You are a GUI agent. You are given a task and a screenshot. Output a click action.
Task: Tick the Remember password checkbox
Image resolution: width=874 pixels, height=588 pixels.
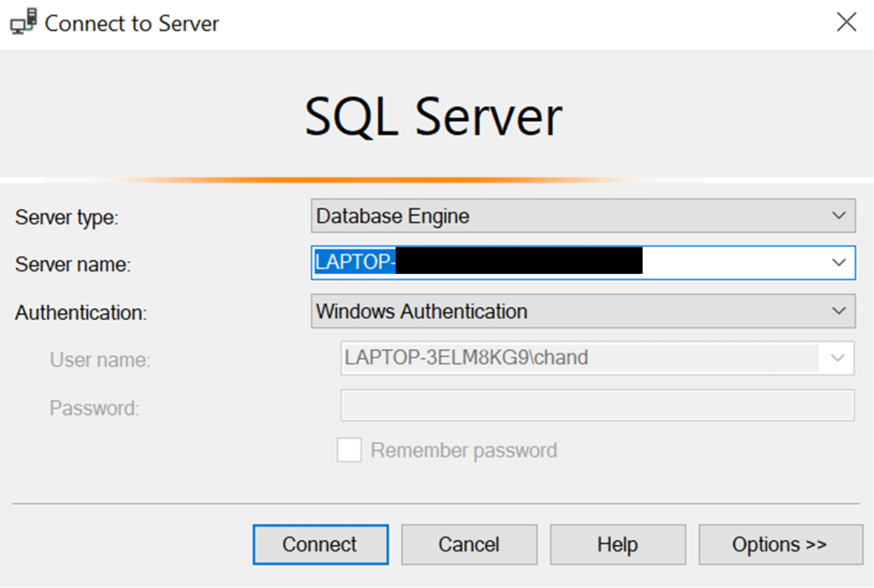(349, 450)
